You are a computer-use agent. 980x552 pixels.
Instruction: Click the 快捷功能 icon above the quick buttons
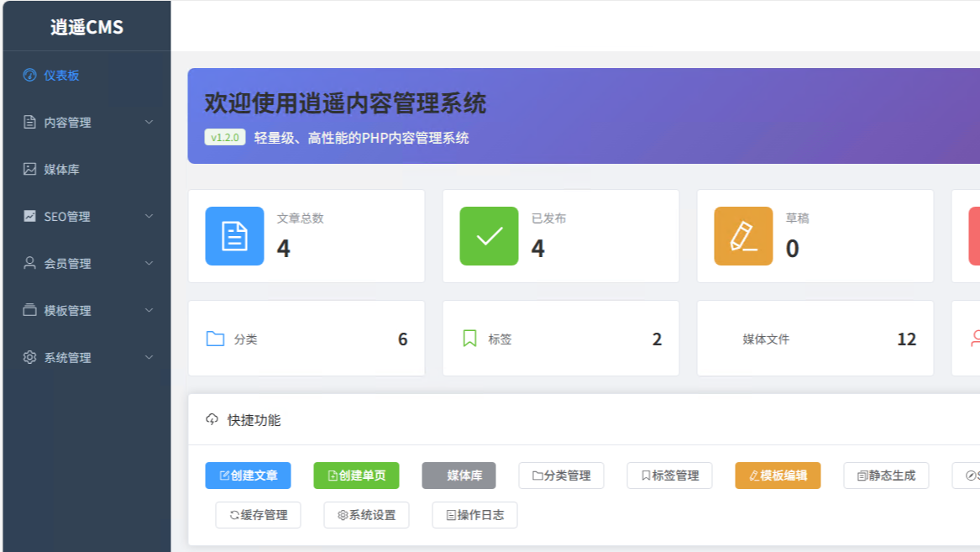(211, 420)
